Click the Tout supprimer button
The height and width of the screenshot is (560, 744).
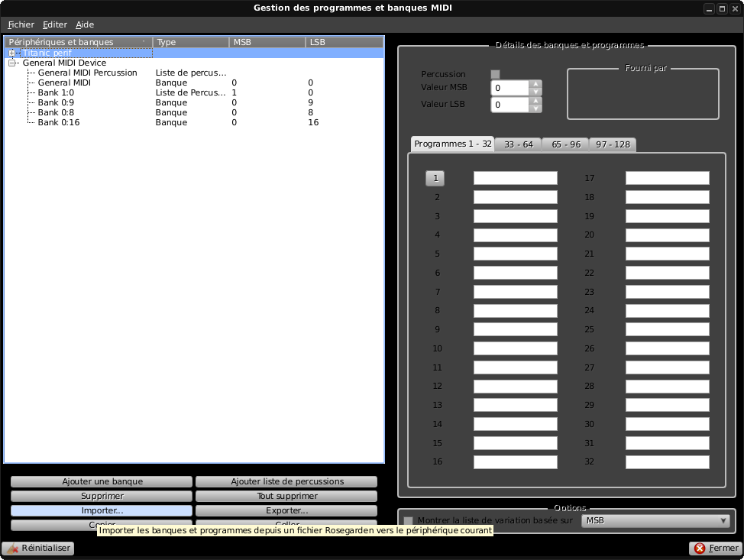(x=286, y=496)
